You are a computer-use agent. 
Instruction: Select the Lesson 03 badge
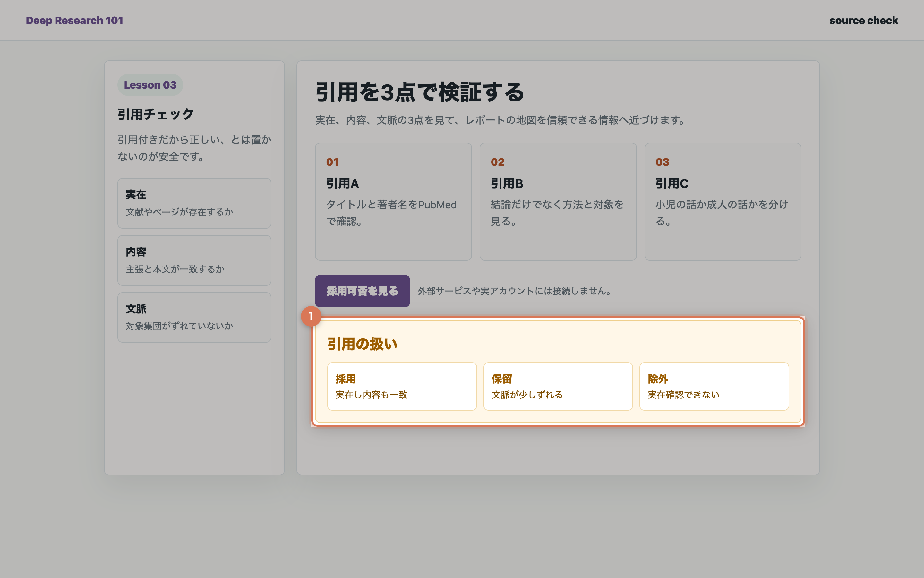click(x=150, y=85)
